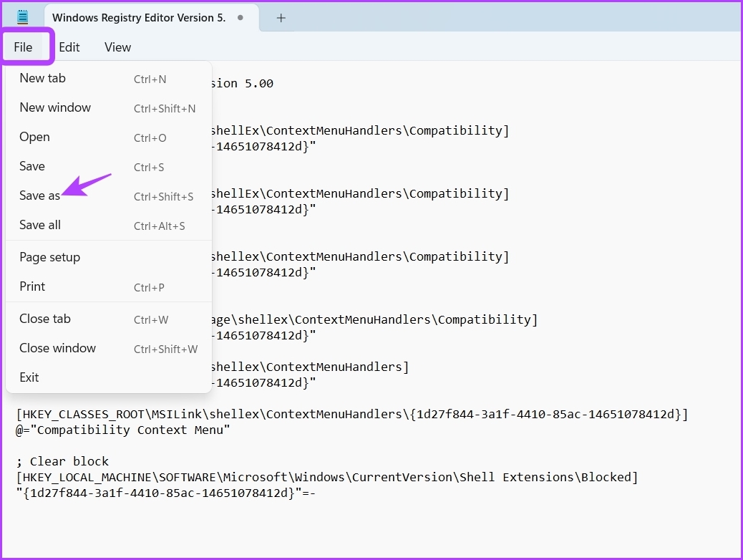Select Exit from File menu
The width and height of the screenshot is (743, 560).
[109, 377]
